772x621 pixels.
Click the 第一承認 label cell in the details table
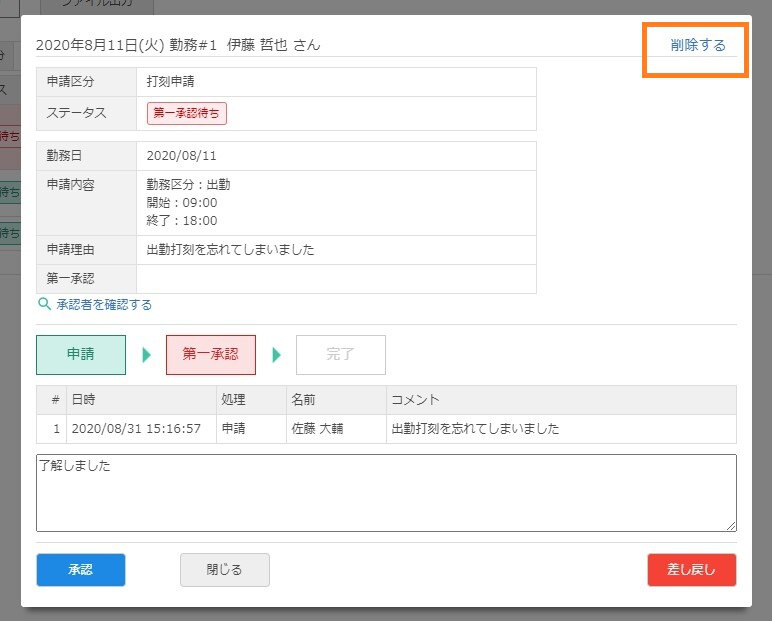click(87, 279)
